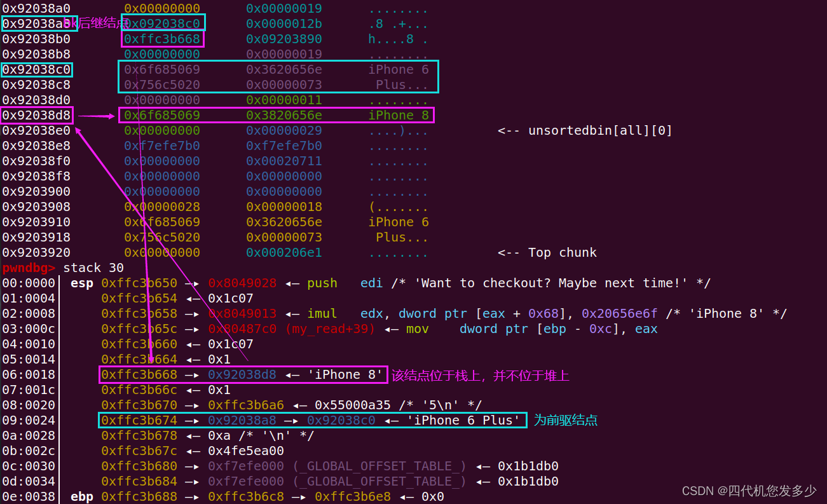Click heap address 0x92038d0
827x504 pixels.
pos(37,100)
